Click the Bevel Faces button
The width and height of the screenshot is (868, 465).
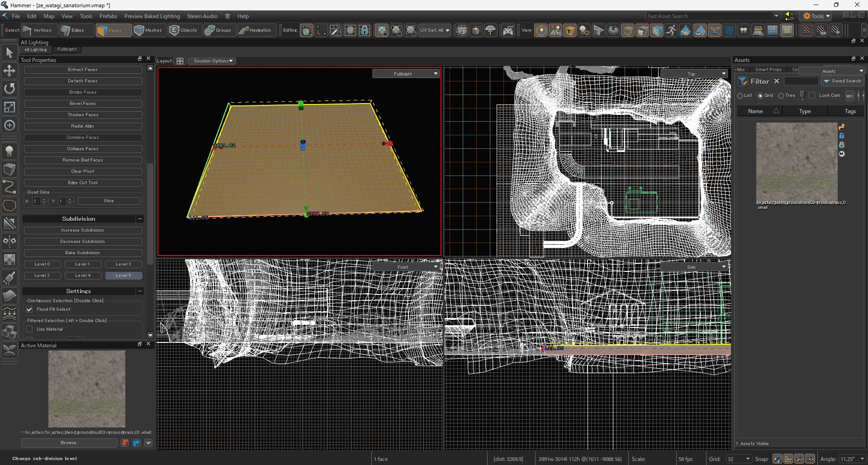(83, 104)
